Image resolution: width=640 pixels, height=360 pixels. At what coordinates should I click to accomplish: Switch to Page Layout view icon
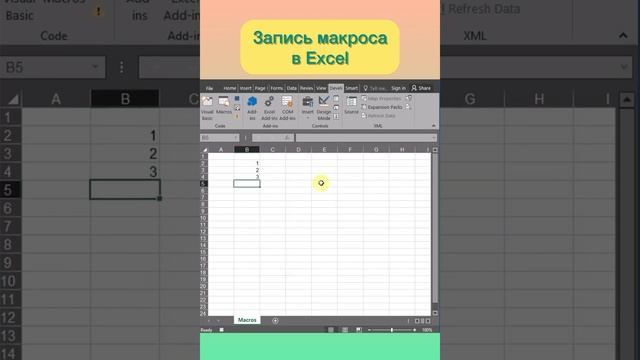point(345,330)
